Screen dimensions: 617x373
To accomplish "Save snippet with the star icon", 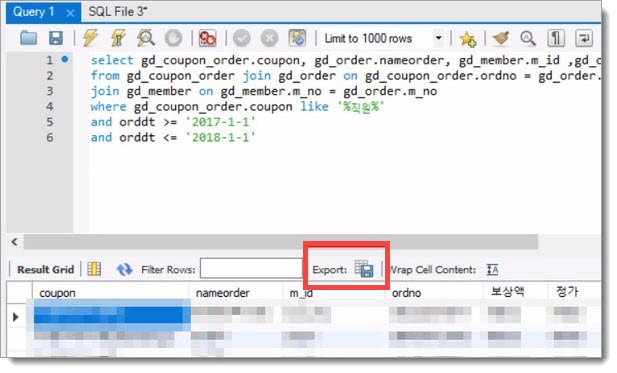I will [x=467, y=39].
